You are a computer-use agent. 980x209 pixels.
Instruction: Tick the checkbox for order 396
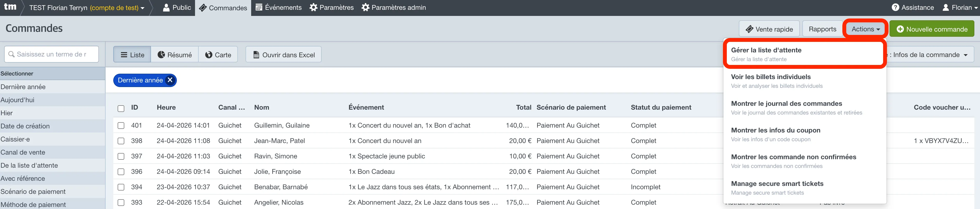coord(121,172)
